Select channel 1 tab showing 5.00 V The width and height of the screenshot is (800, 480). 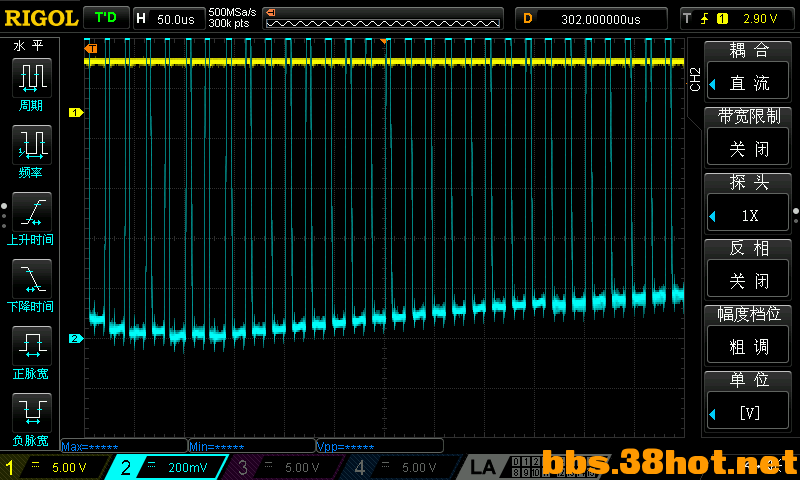tap(55, 467)
